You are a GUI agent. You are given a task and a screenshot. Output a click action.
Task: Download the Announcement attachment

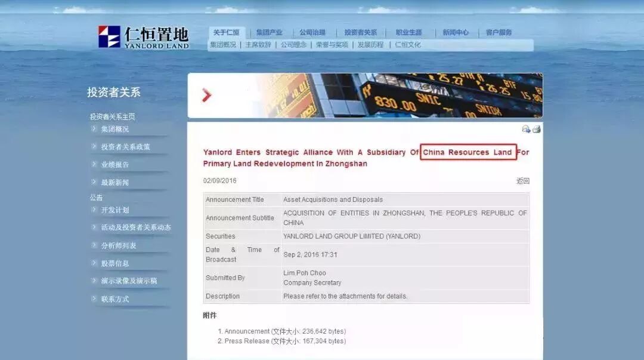285,331
